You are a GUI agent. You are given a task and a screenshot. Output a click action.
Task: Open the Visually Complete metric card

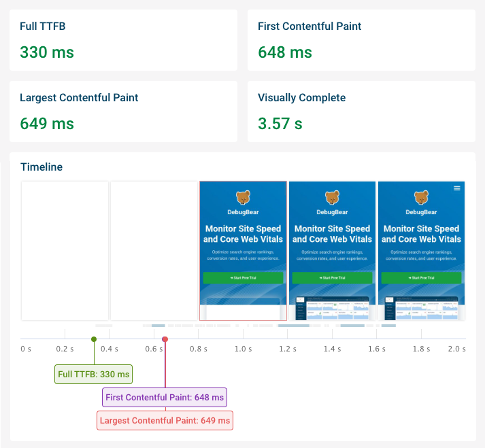coord(361,111)
